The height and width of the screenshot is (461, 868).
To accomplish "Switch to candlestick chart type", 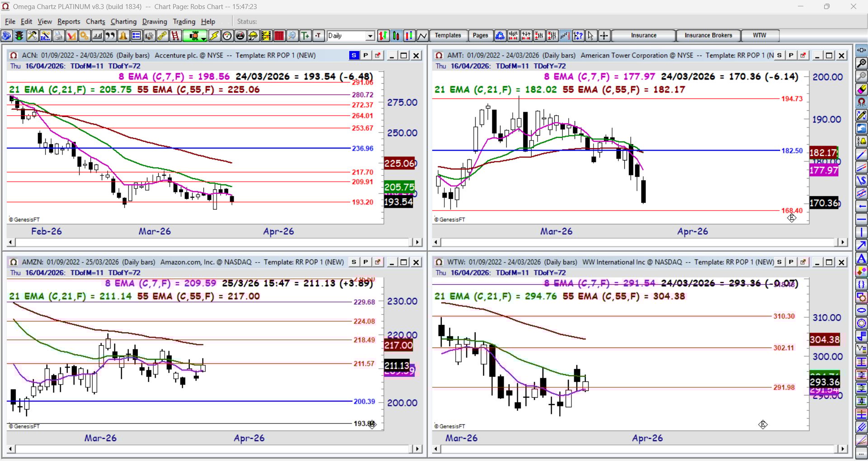I will [x=396, y=36].
